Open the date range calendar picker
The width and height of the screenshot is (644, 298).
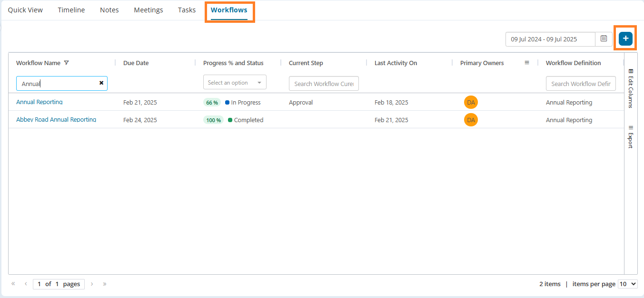click(604, 39)
